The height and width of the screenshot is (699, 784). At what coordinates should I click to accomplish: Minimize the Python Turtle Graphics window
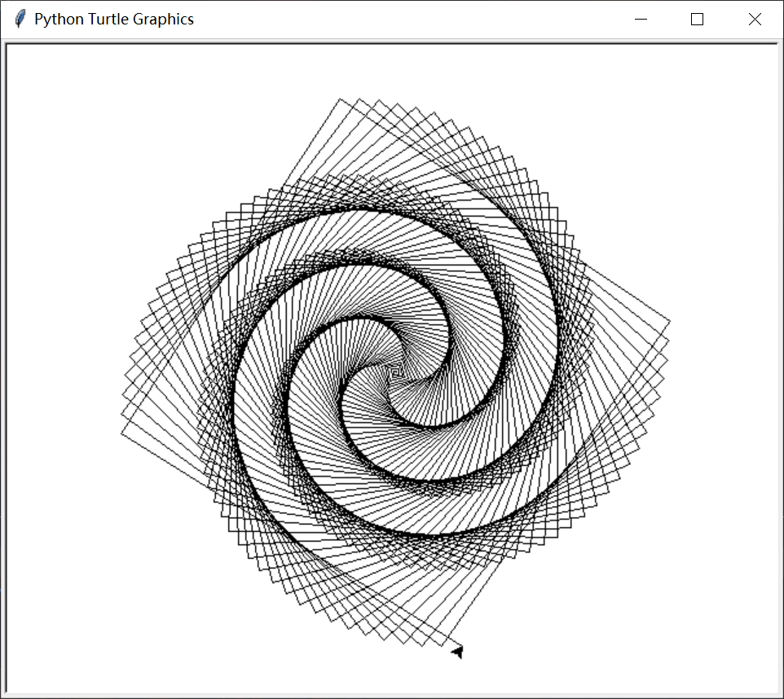point(641,19)
